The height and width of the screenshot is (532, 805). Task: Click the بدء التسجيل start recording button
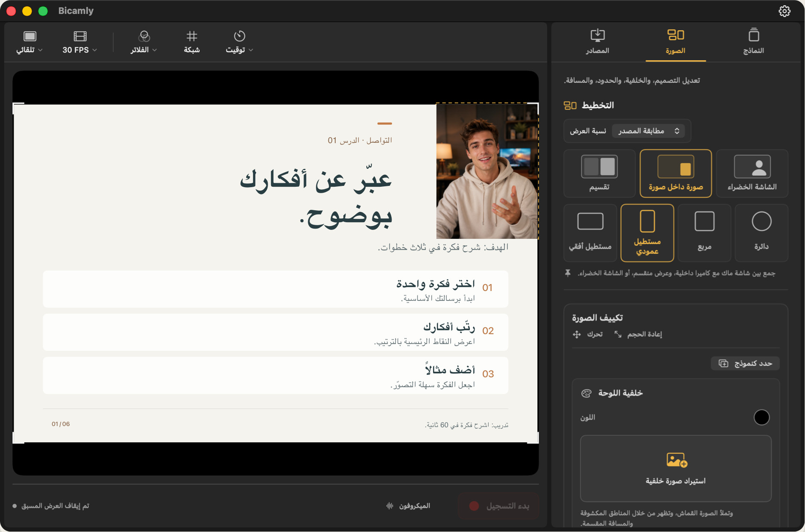(x=498, y=506)
